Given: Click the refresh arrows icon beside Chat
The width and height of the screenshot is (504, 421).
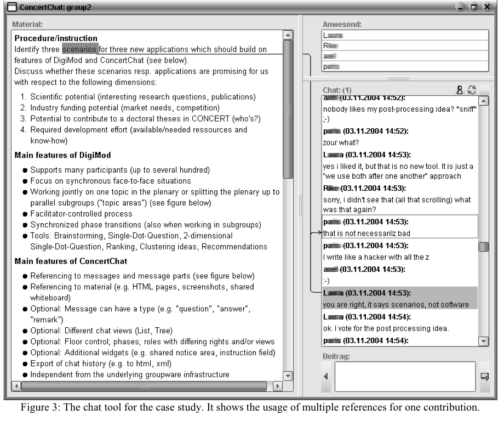Looking at the screenshot, I should tap(472, 90).
